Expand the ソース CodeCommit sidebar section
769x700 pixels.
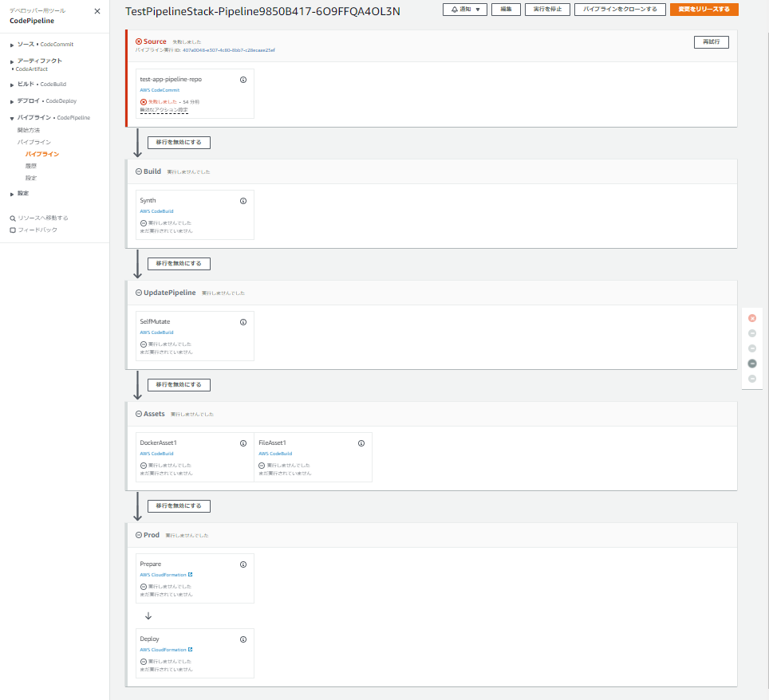point(12,45)
